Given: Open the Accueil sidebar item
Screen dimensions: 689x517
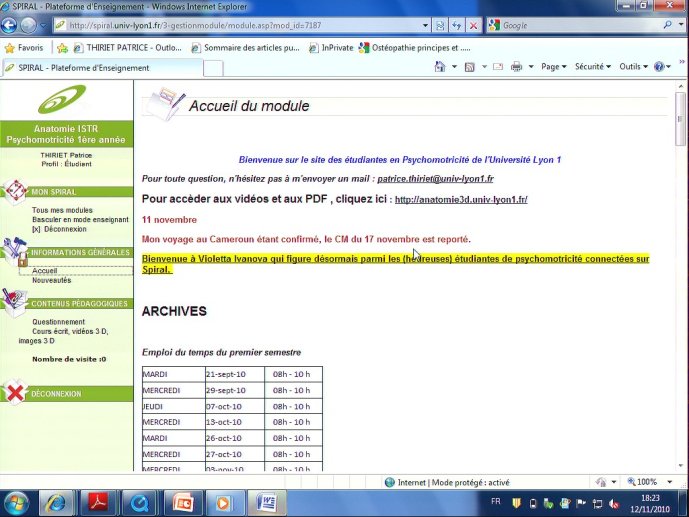Looking at the screenshot, I should tap(44, 271).
